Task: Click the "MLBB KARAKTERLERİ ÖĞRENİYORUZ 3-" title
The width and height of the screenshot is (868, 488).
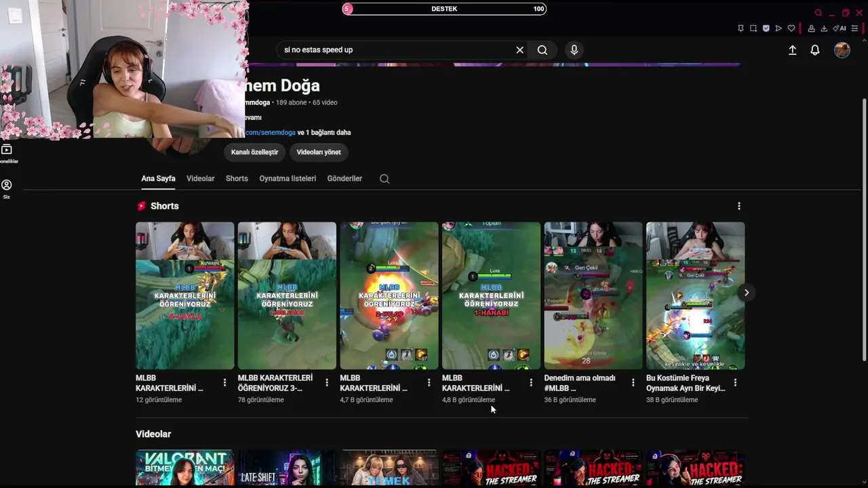Action: pyautogui.click(x=275, y=383)
